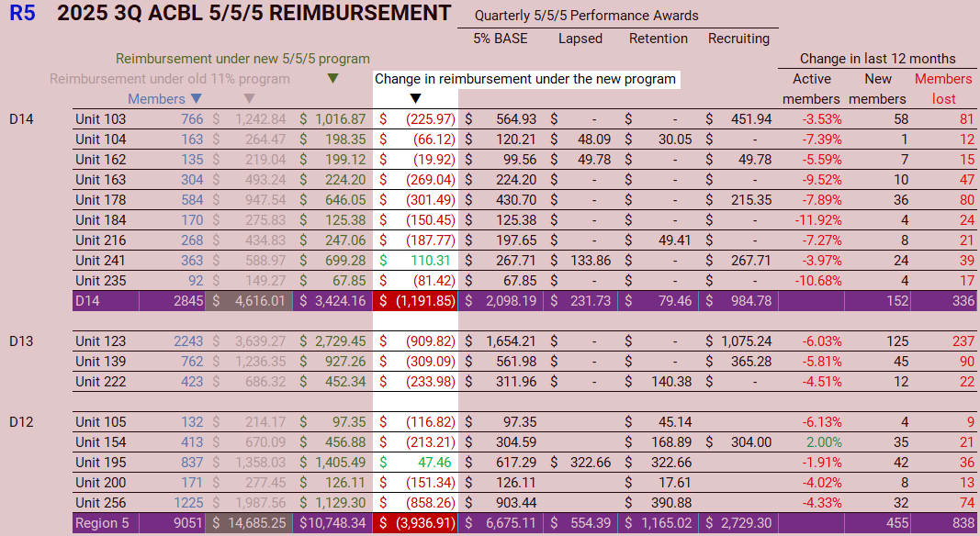This screenshot has height=536, width=980.
Task: Select the purple D14 total row label
Action: 87,301
